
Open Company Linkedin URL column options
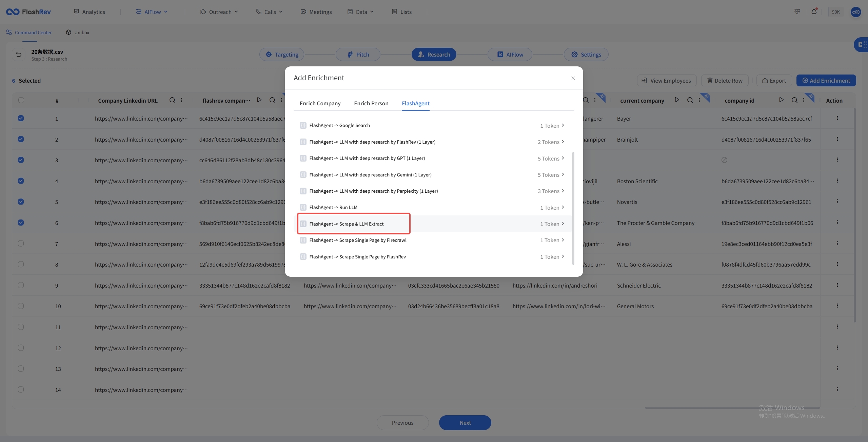182,100
